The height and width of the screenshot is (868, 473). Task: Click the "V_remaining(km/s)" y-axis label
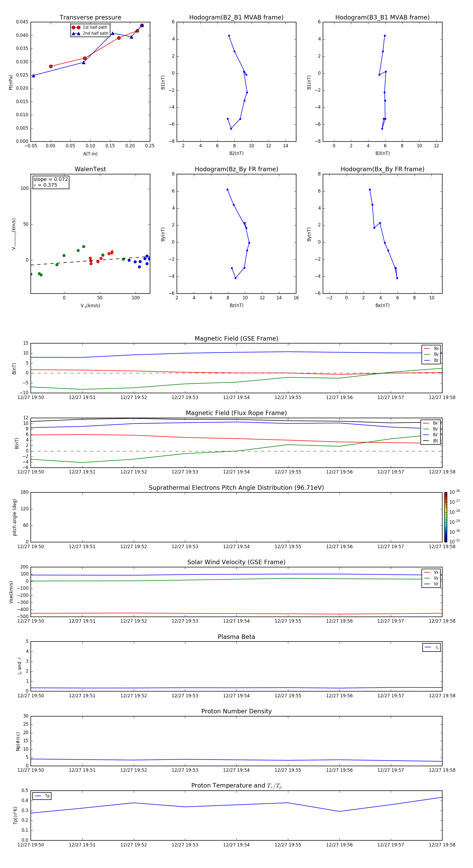pos(14,234)
